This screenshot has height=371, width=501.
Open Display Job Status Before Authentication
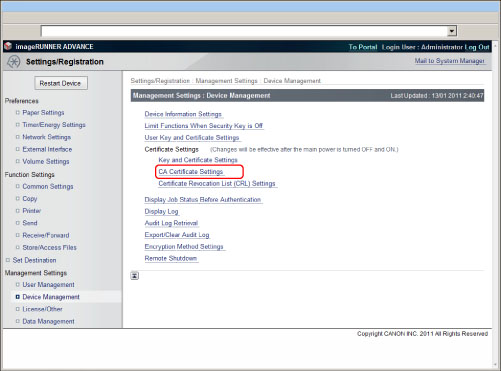203,200
